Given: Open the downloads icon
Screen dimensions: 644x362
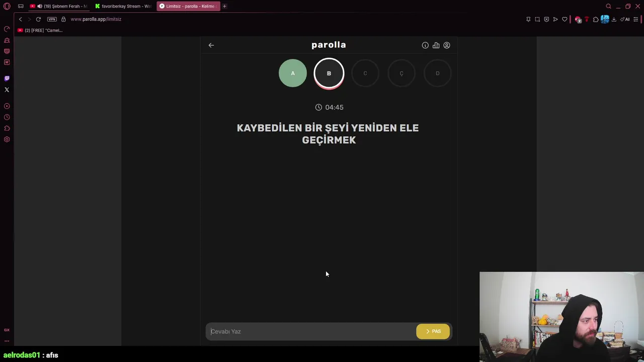Looking at the screenshot, I should point(614,19).
